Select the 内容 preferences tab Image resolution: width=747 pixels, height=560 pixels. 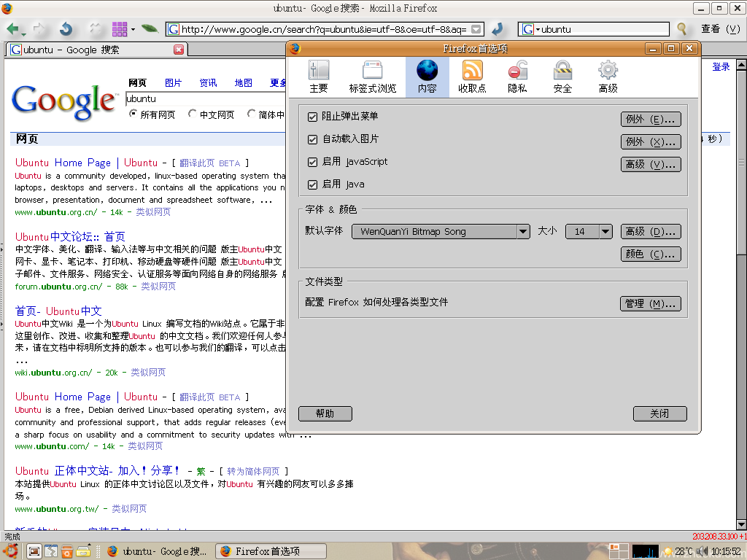[x=427, y=77]
